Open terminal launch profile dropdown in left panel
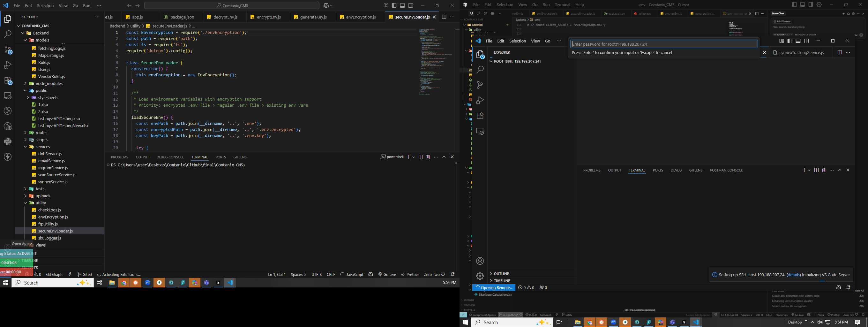Screen dimensions: 868x327 pos(414,157)
